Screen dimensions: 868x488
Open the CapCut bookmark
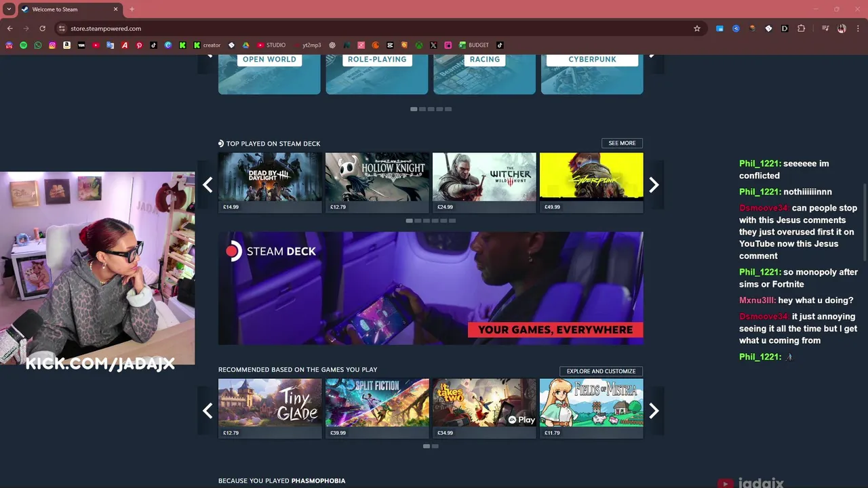[390, 45]
